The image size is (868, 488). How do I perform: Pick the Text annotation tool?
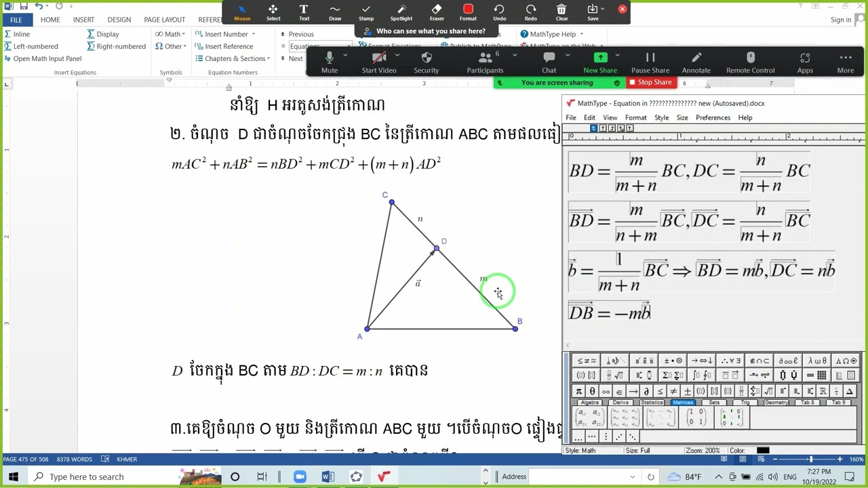click(x=304, y=12)
